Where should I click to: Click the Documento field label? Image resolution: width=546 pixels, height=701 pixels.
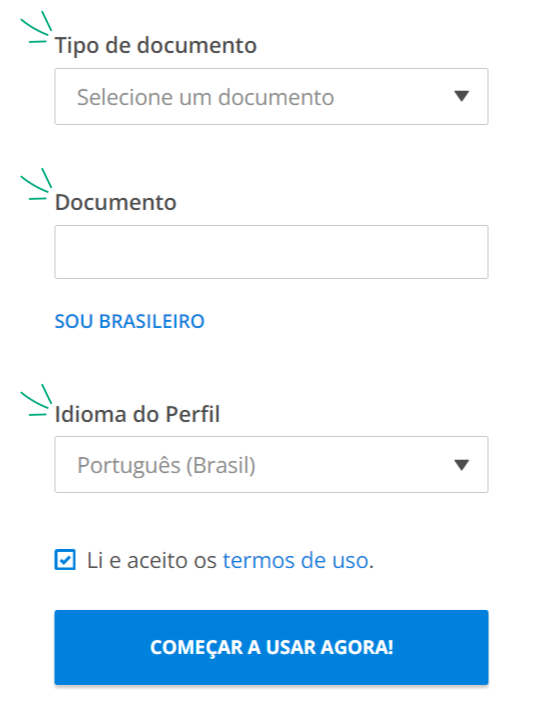(x=116, y=203)
